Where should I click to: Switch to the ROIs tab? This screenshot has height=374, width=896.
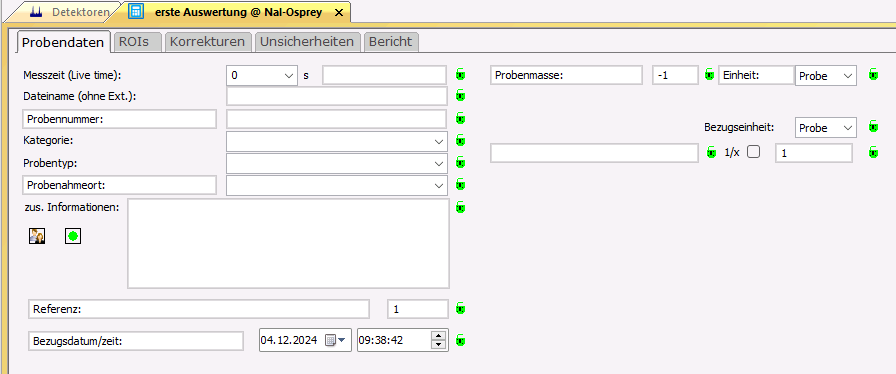pos(137,42)
